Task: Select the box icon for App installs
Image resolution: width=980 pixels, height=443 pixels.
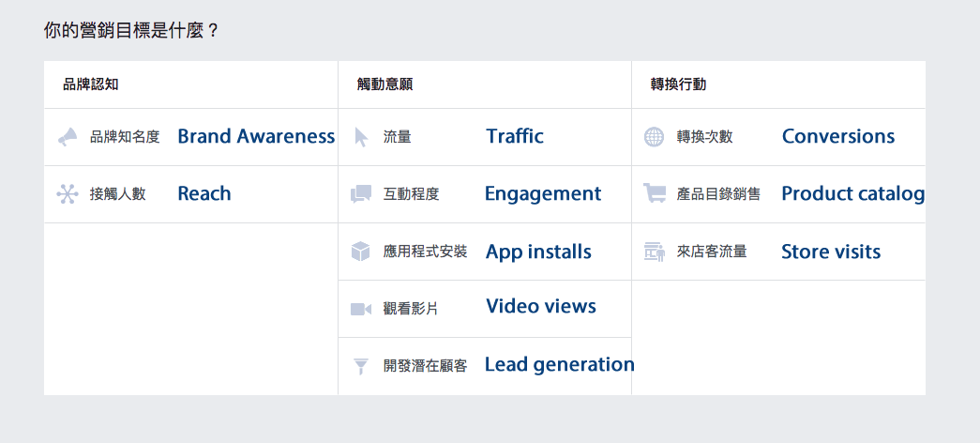Action: pos(361,252)
